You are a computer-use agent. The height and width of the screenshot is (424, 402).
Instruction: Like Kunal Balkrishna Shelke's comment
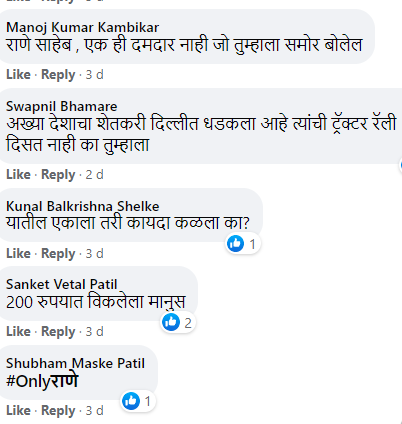pos(18,254)
